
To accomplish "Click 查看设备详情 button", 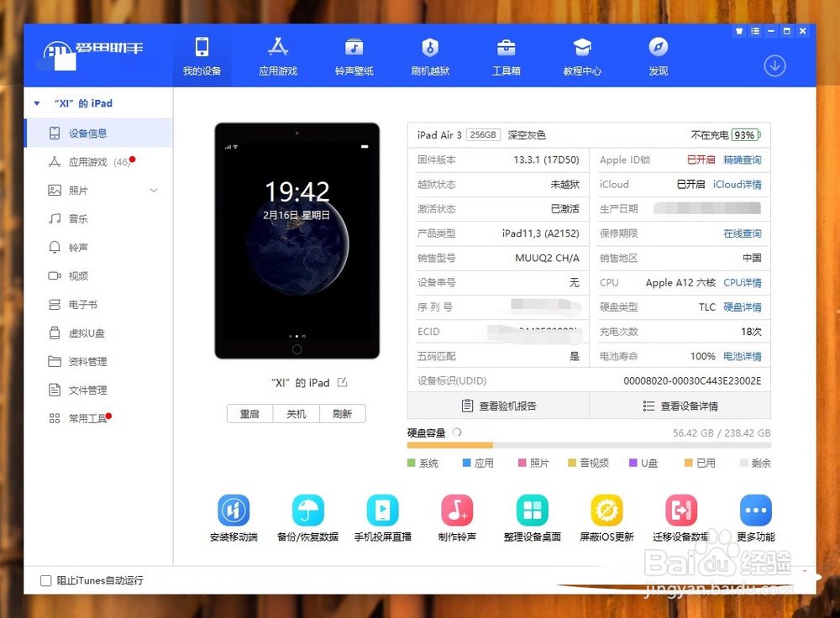I will [680, 406].
